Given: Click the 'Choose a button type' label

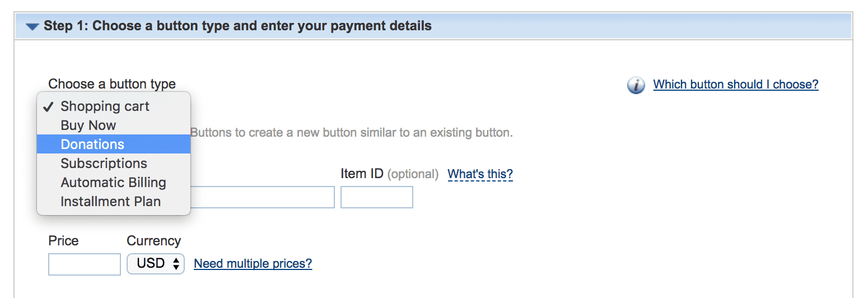Looking at the screenshot, I should 112,84.
